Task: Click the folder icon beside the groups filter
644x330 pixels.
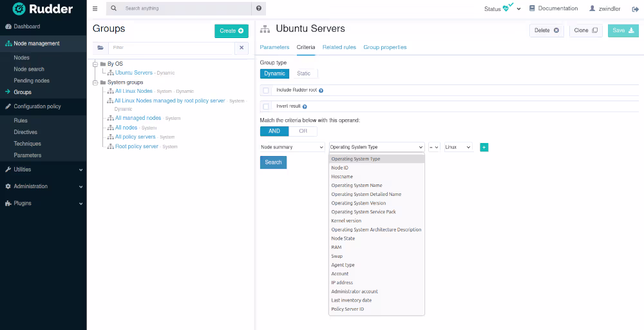Action: [x=100, y=48]
